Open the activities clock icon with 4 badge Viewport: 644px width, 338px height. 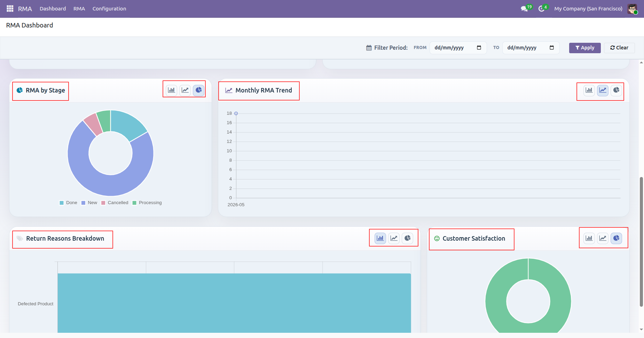click(x=542, y=8)
